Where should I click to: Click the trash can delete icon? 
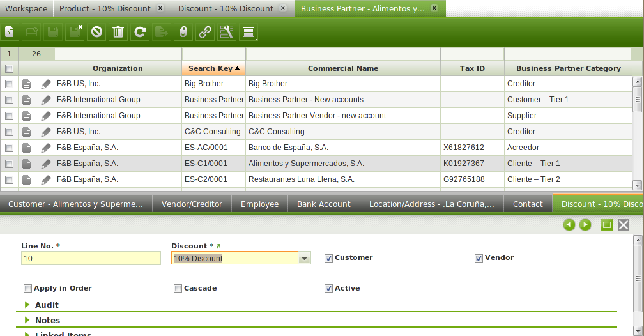[118, 32]
